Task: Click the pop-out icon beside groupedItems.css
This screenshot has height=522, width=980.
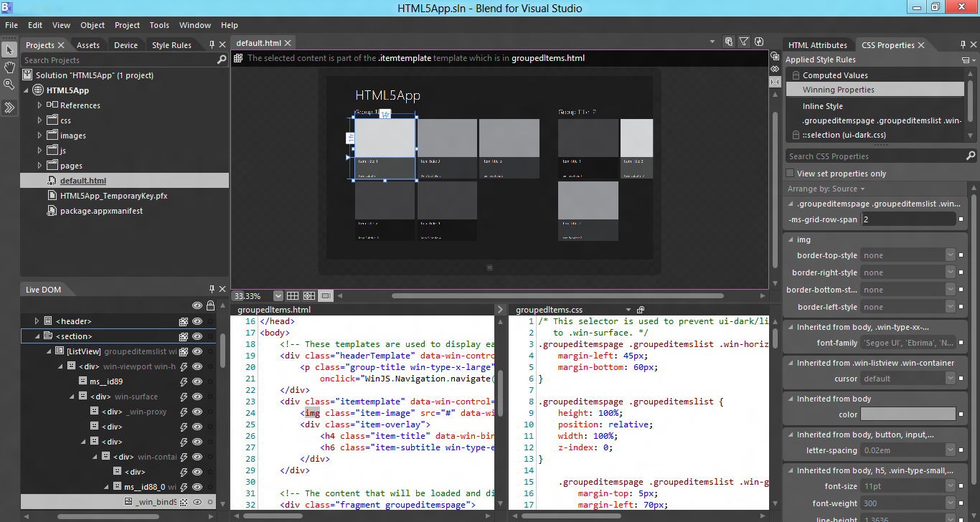Action: (640, 310)
